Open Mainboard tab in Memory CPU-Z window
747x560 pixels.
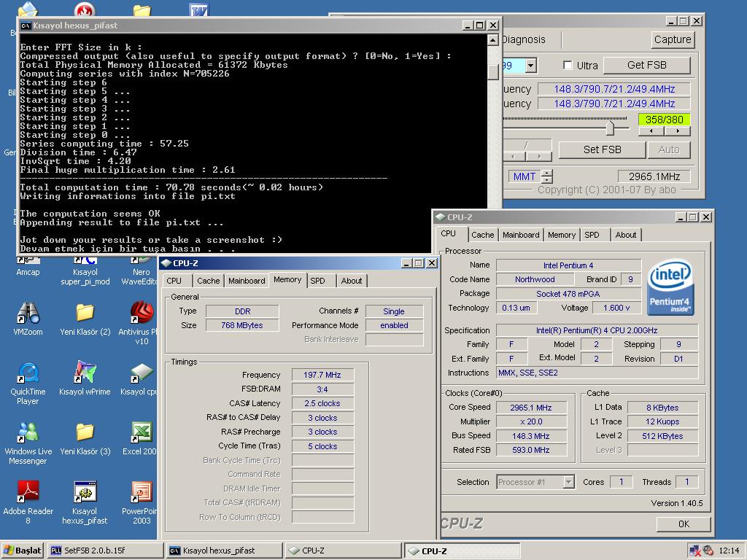[x=247, y=281]
